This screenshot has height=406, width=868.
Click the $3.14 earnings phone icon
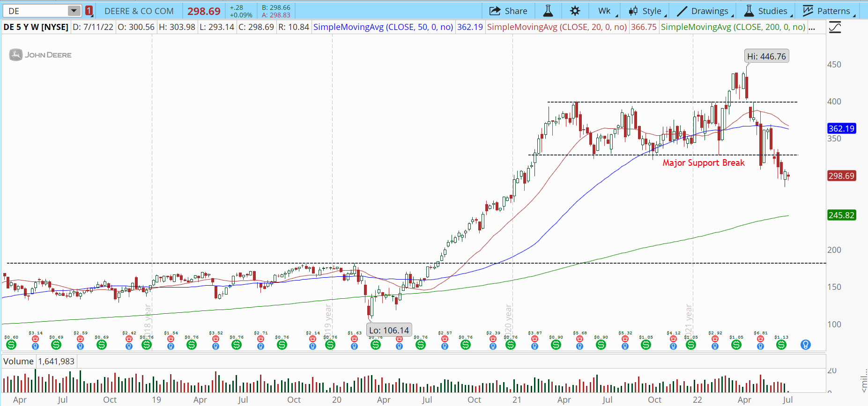[x=35, y=339]
